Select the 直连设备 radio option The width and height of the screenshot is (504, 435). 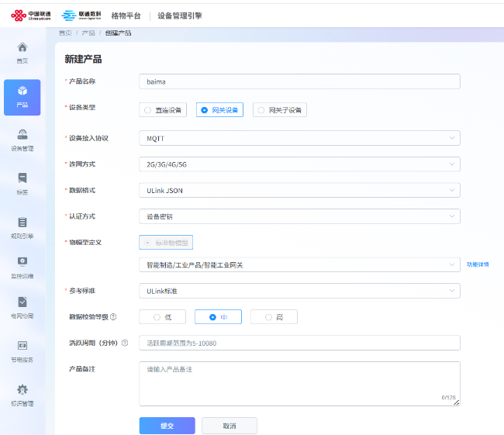point(162,110)
